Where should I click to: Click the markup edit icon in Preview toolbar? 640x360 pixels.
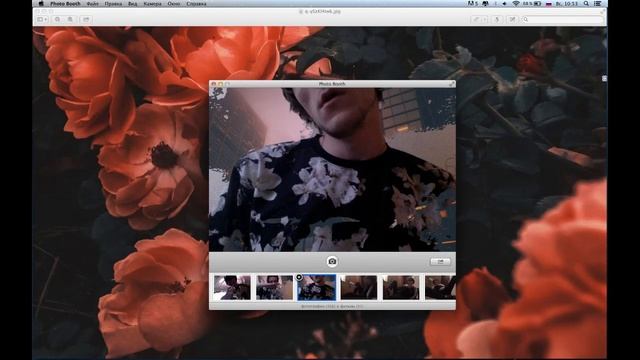click(512, 19)
